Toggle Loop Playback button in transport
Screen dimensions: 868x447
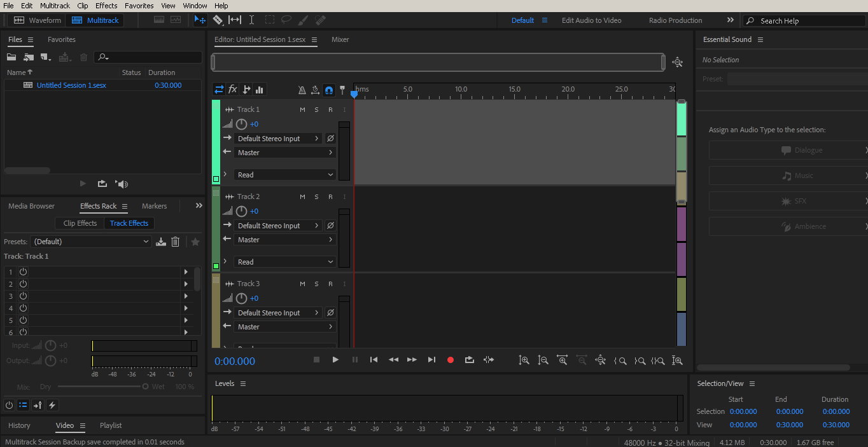tap(470, 360)
